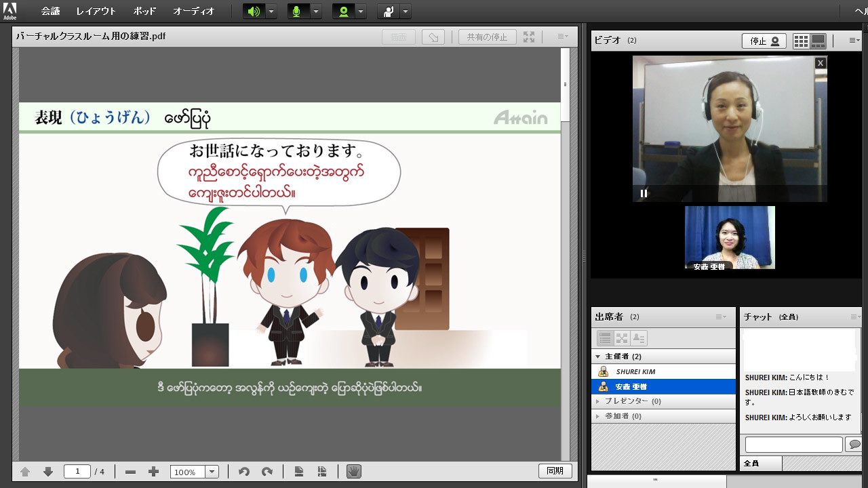The image size is (868, 488).
Task: Click the fullscreen icon in share pod
Action: coord(529,37)
